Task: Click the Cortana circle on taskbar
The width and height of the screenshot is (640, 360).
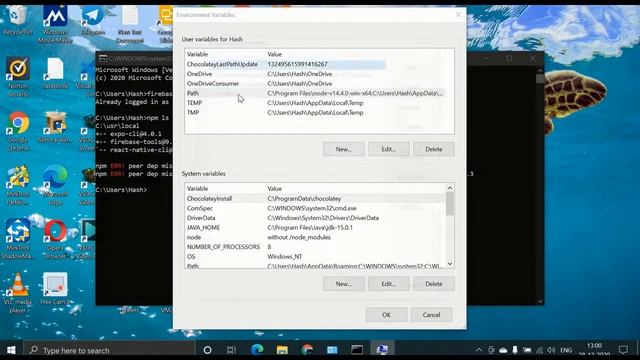Action: [207, 350]
